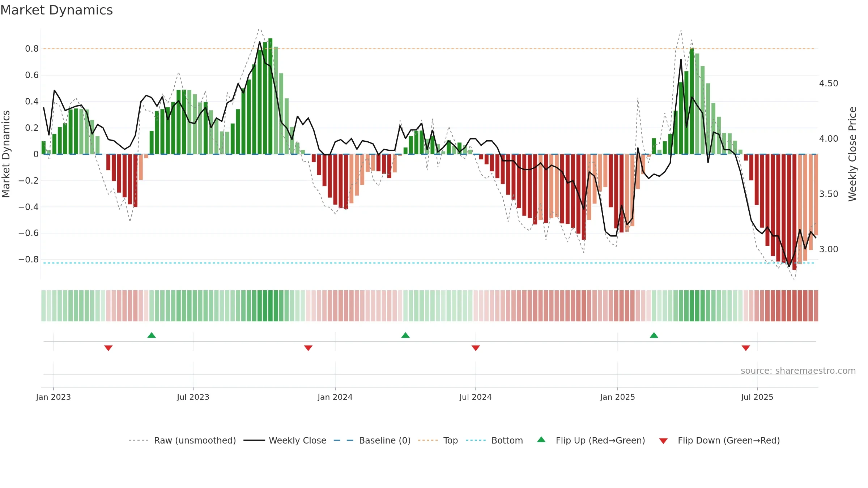Viewport: 868px width, 488px height.
Task: Click the −0.4 left axis tick label
Action: [x=29, y=207]
